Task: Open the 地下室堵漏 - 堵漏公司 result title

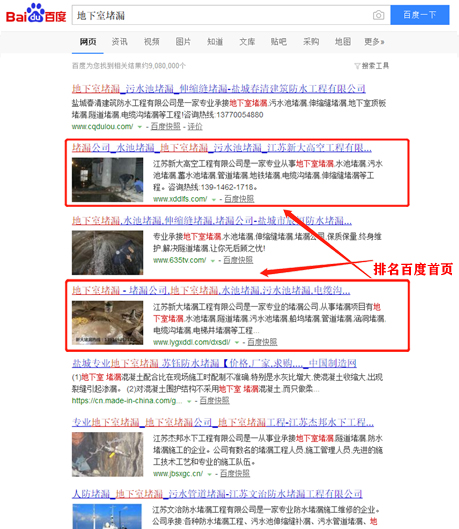Action: click(211, 290)
